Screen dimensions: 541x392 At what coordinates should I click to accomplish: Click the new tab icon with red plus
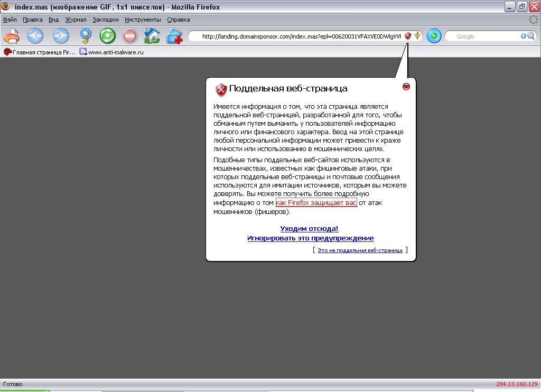click(x=174, y=36)
